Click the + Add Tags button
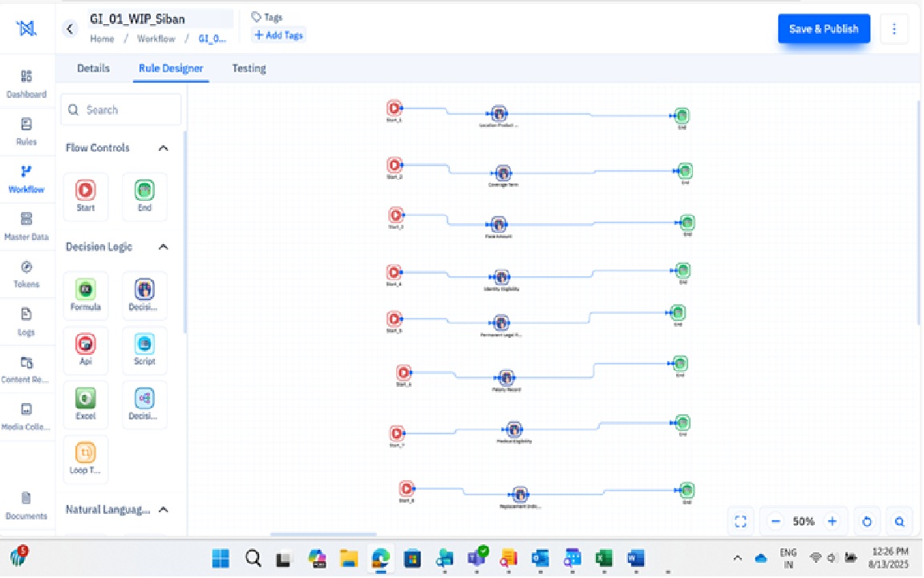Image resolution: width=924 pixels, height=578 pixels. point(279,35)
